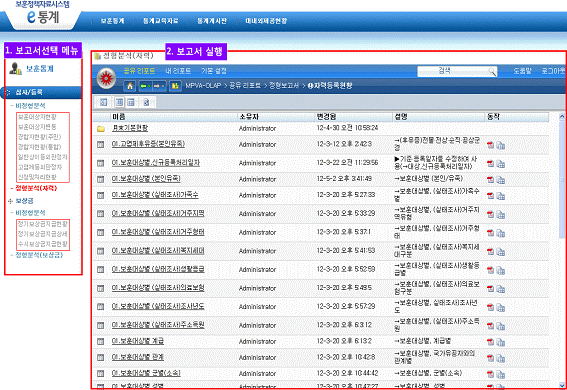Click Excel icon for 보훈대상별 (본인유족) row

click(501, 180)
